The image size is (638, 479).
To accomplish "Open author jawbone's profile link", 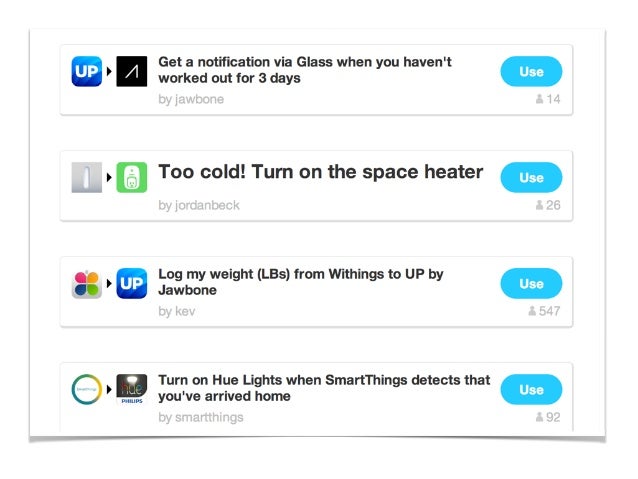I will (191, 99).
